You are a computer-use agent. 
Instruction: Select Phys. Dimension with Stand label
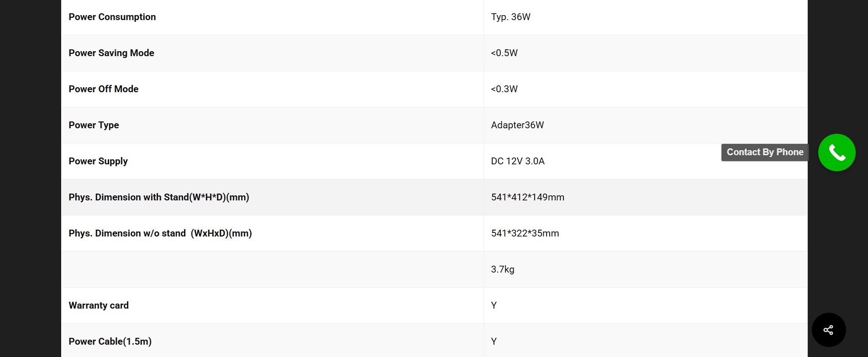pos(159,197)
